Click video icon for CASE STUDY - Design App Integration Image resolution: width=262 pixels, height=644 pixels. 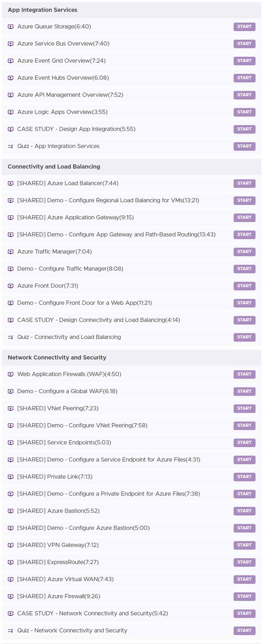click(11, 129)
